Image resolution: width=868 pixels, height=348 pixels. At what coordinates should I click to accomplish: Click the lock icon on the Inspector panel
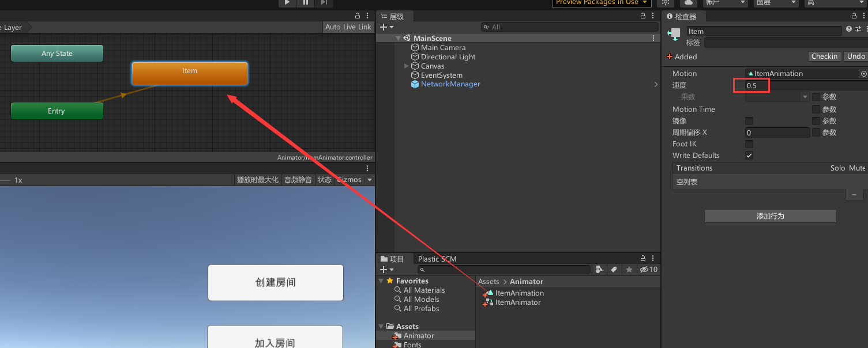[x=854, y=16]
